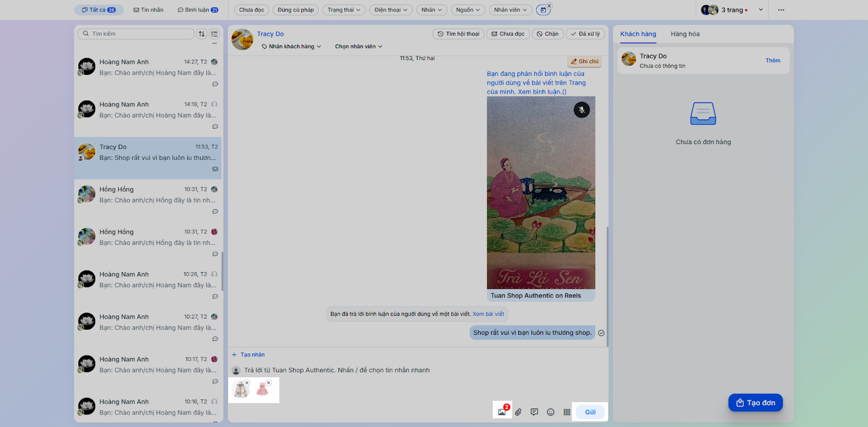Open quick reply templates icon
This screenshot has width=868, height=427.
point(534,412)
